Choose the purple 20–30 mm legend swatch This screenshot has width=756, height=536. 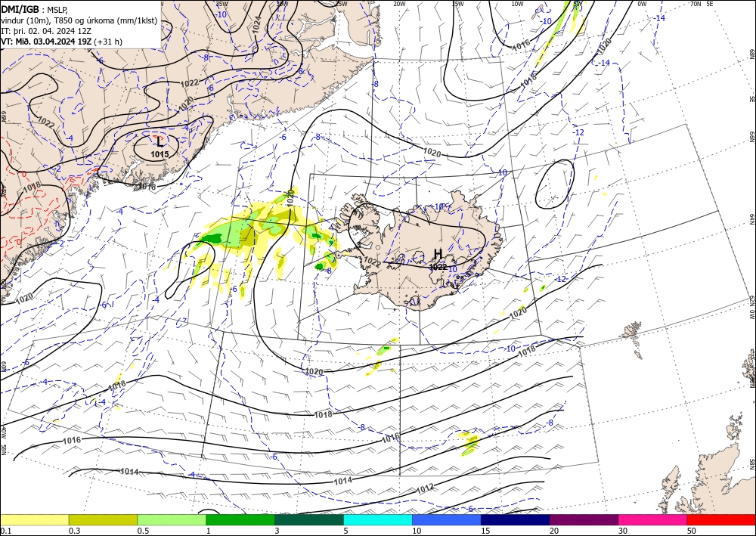(584, 519)
